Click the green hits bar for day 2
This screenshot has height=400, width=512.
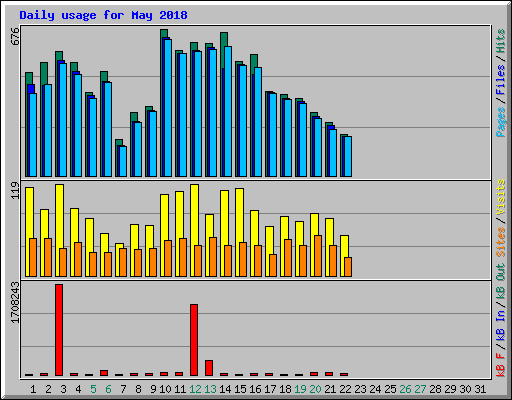pyautogui.click(x=44, y=73)
